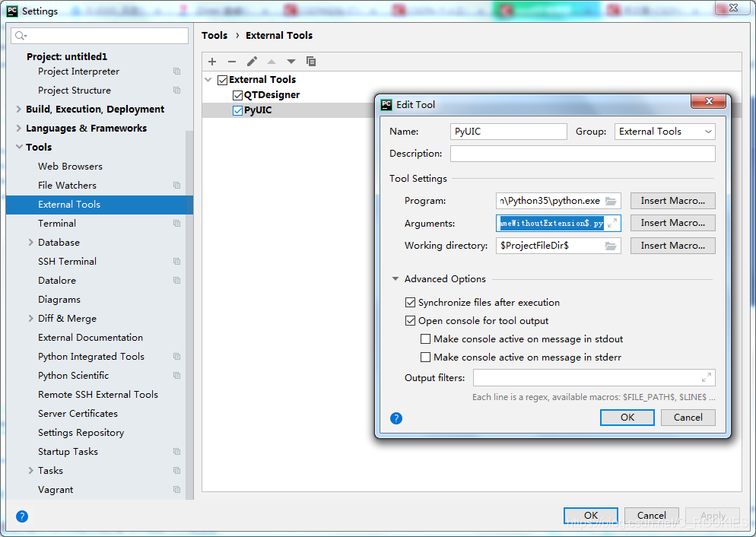Expand the Output filters field icon
The width and height of the screenshot is (756, 537).
point(707,378)
